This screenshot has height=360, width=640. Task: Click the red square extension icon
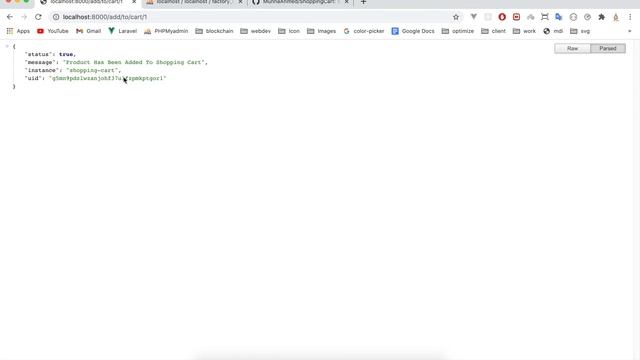(x=516, y=17)
